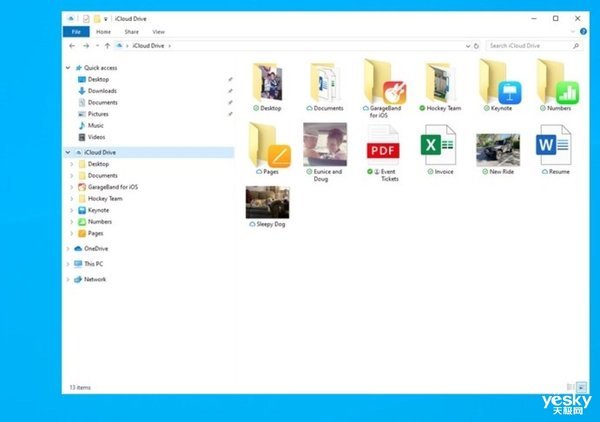Image resolution: width=600 pixels, height=422 pixels.
Task: Select the Invoice Excel file
Action: (x=439, y=145)
